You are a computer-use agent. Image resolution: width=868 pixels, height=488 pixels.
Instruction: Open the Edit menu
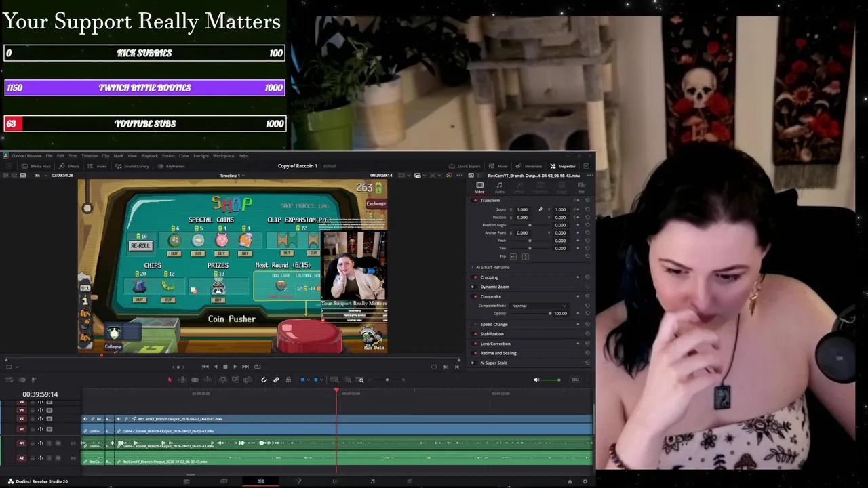(60, 156)
